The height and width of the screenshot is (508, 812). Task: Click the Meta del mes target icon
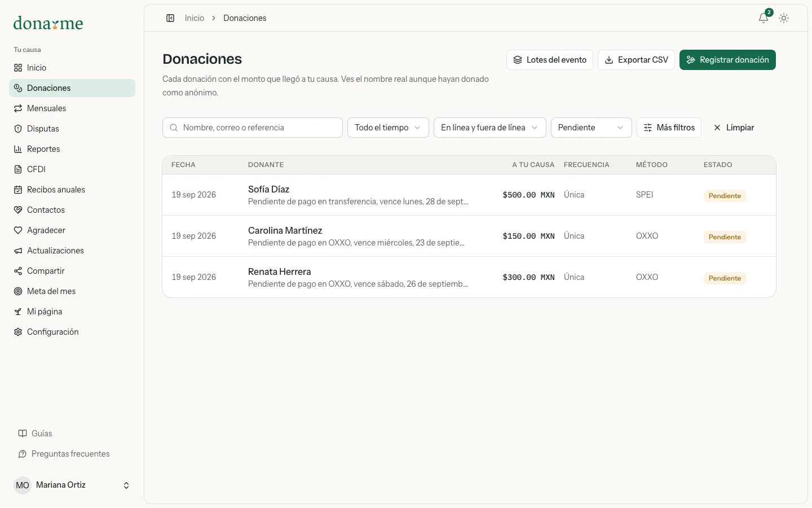18,291
